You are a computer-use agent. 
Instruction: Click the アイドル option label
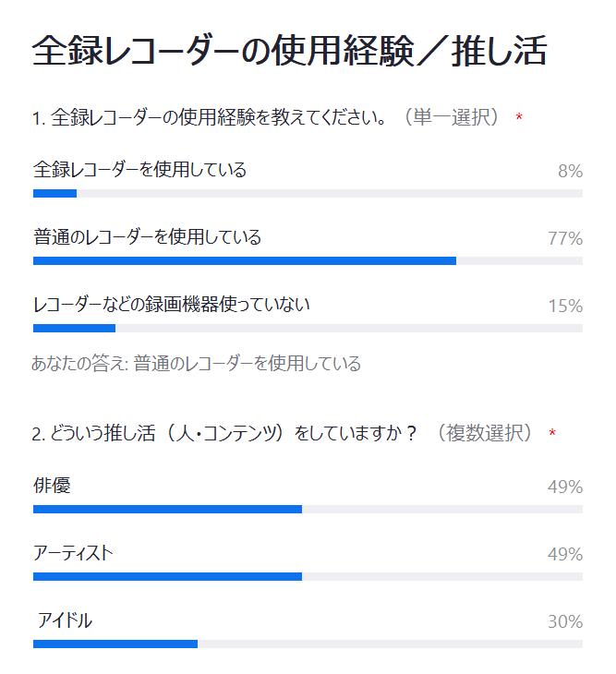coord(65,620)
